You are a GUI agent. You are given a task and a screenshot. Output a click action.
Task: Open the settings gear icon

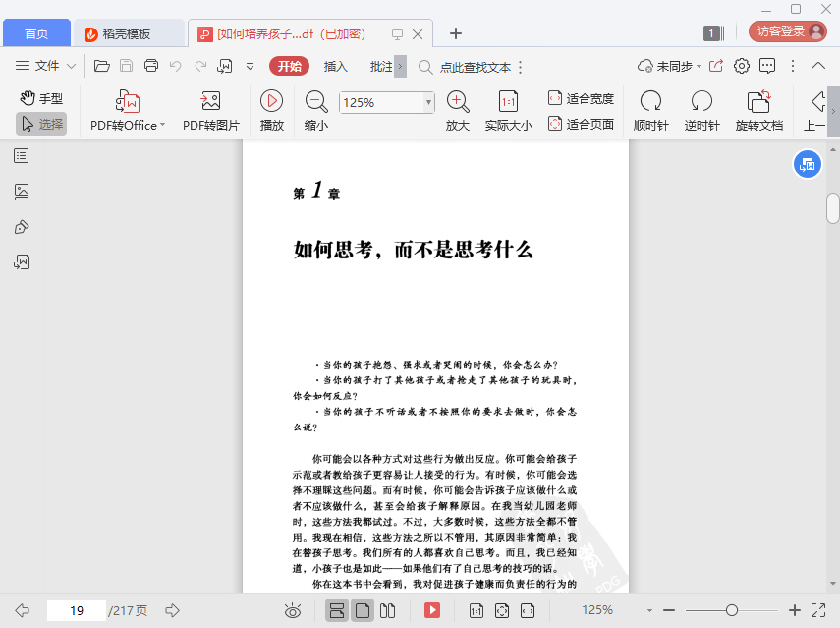[x=742, y=66]
